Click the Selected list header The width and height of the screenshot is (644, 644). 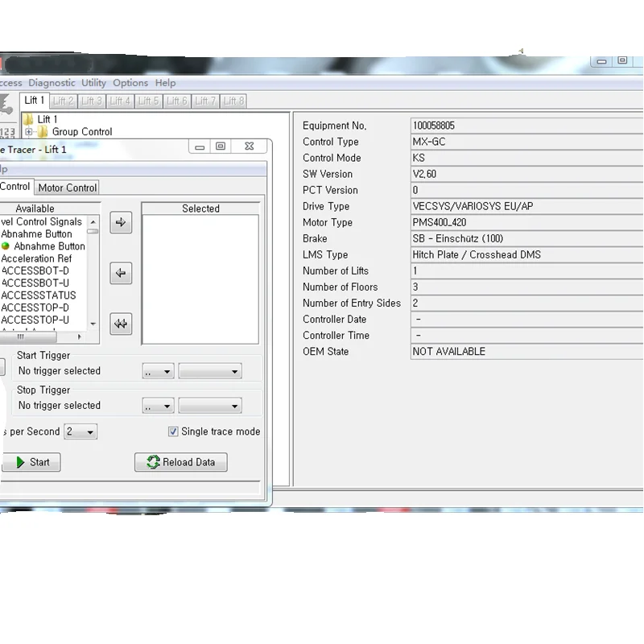click(200, 208)
